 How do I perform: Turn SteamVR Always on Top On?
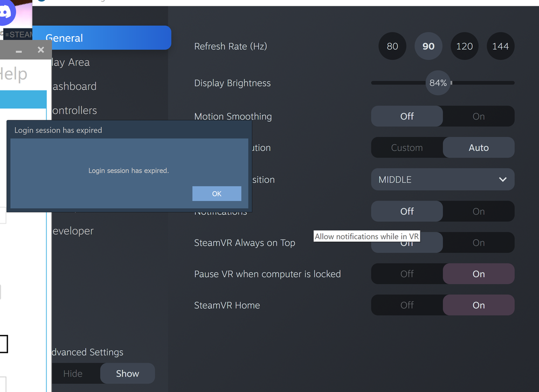tap(479, 242)
